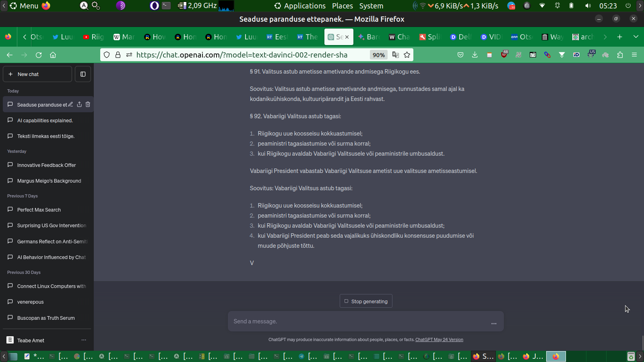Switch to the 'Way' tab

[x=552, y=37]
